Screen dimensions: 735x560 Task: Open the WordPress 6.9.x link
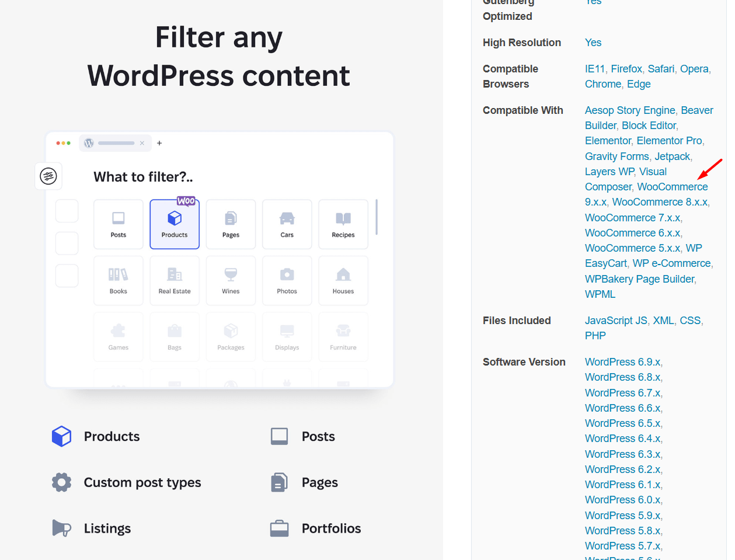[622, 362]
